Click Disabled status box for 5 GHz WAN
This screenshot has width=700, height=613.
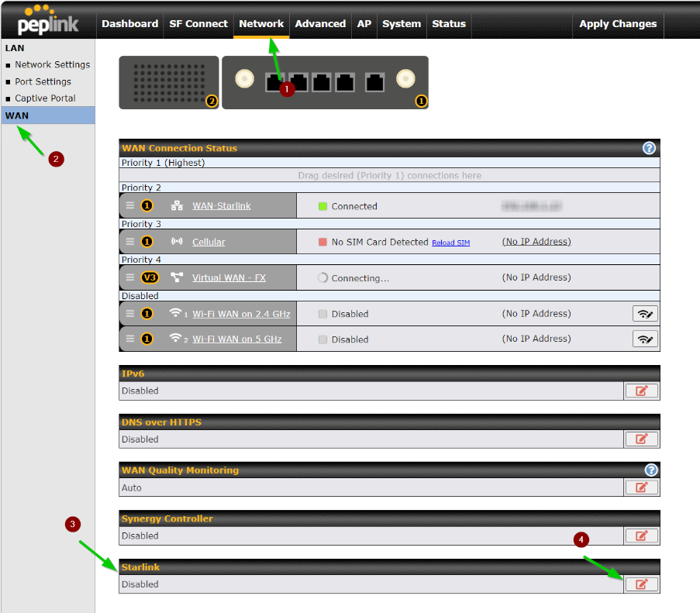(322, 339)
